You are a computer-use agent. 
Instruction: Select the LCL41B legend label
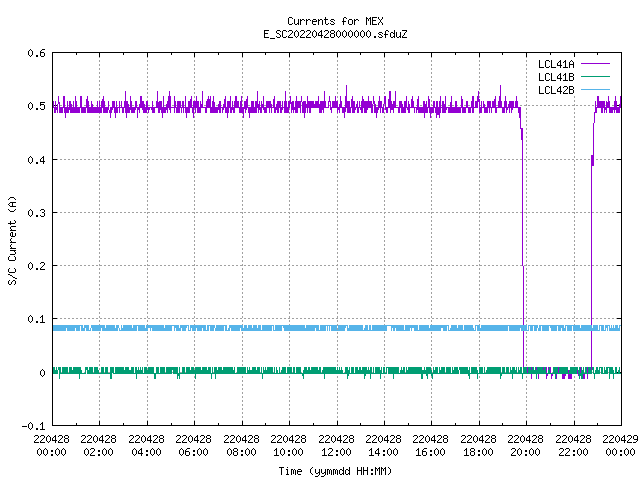(x=556, y=77)
